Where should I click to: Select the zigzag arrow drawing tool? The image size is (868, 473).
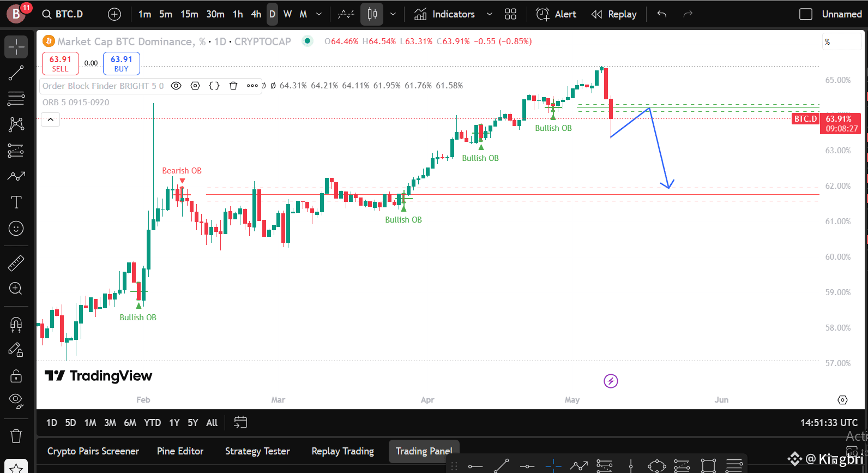point(16,176)
